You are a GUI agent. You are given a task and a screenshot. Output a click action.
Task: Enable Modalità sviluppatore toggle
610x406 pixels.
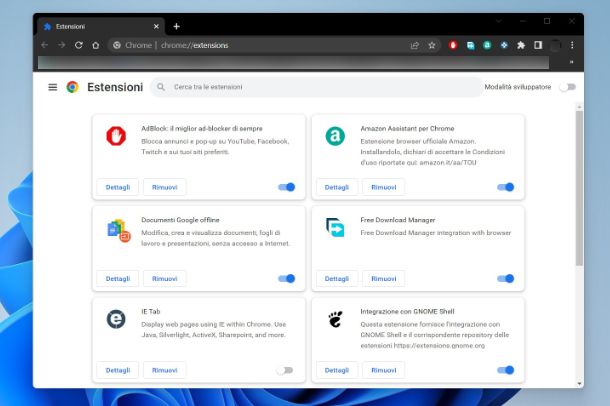pos(568,87)
